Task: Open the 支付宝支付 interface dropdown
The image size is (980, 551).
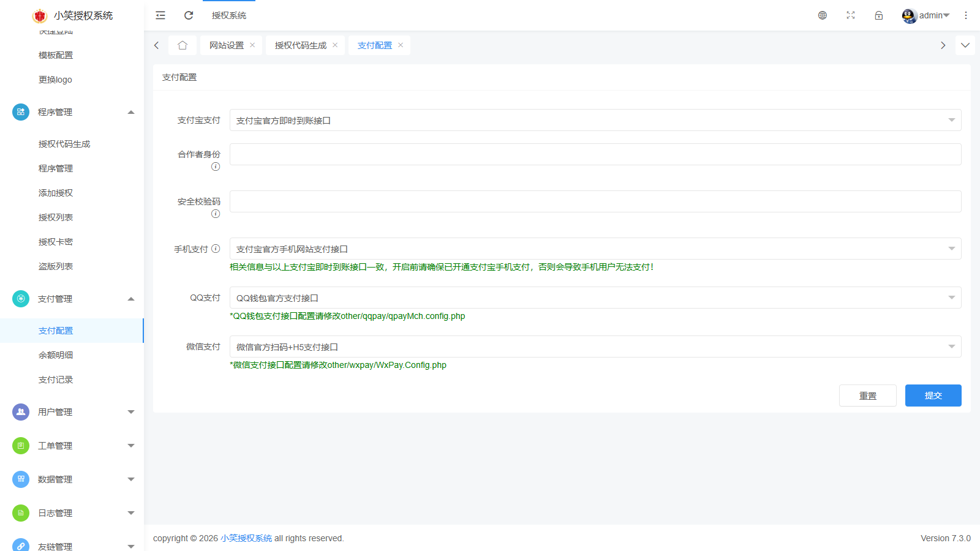Action: (x=595, y=121)
